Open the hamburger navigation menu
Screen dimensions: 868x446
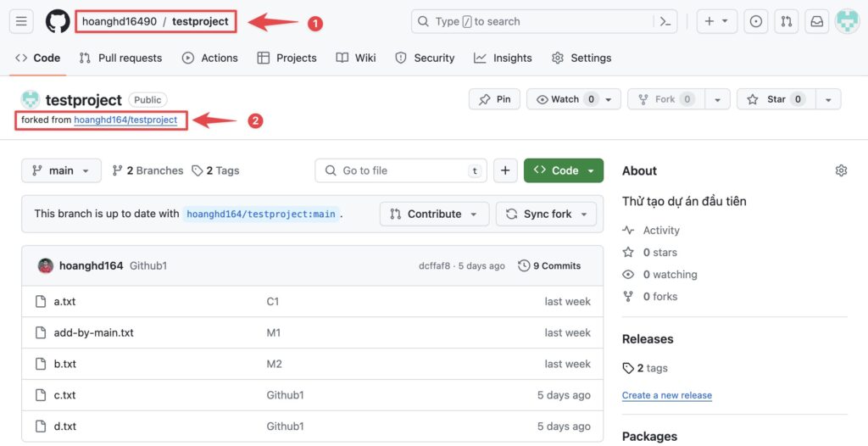21,21
